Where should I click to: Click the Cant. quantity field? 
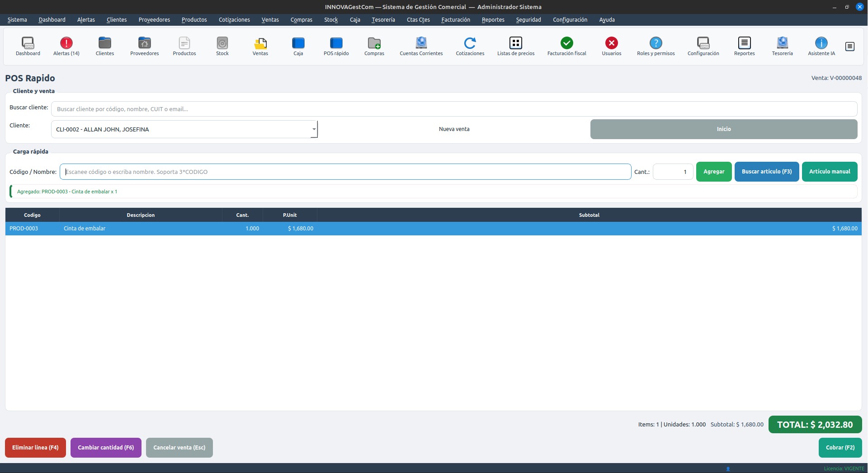coord(672,172)
